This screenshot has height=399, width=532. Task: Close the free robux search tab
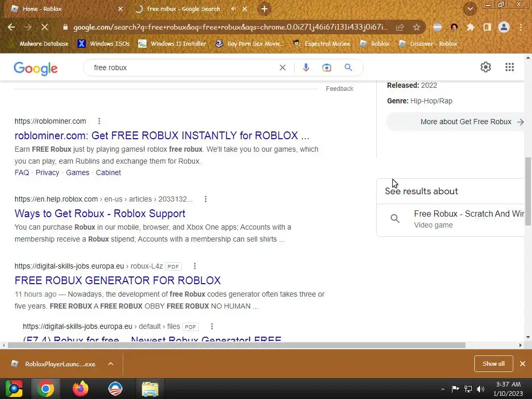[x=245, y=9]
